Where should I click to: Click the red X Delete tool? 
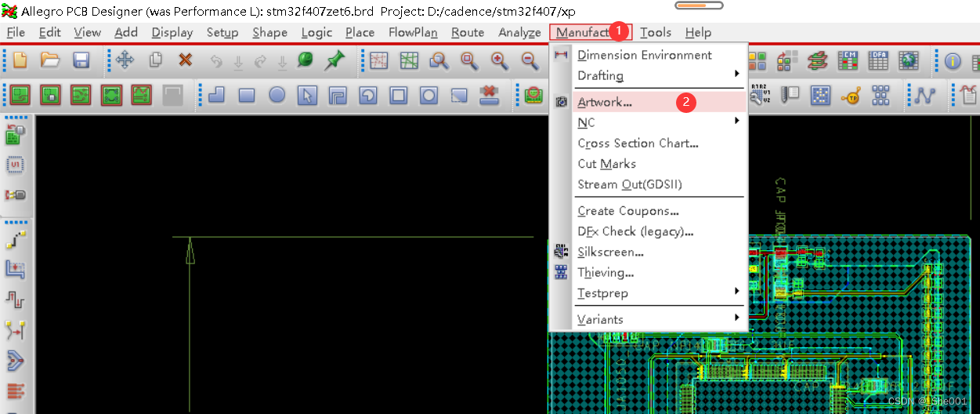tap(185, 60)
